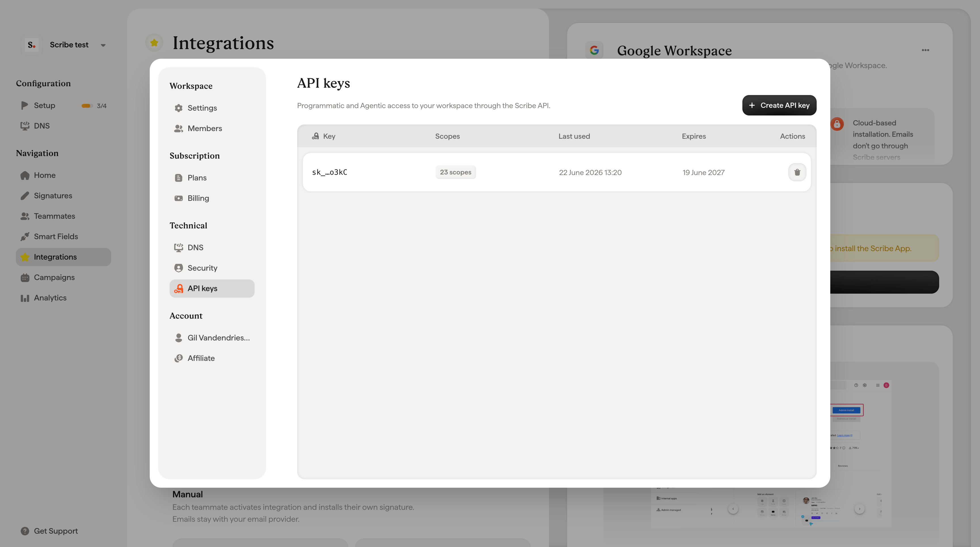Expand the Scribe test workspace dropdown

103,45
